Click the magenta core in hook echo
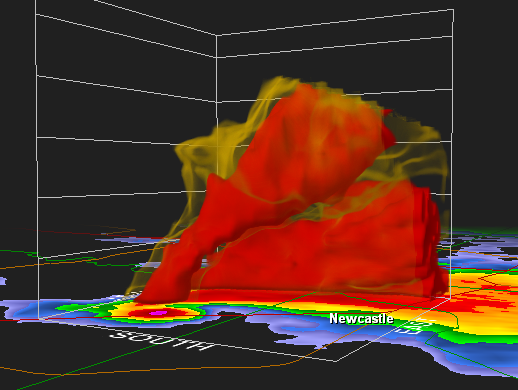Image resolution: width=518 pixels, height=390 pixels. pos(158,313)
